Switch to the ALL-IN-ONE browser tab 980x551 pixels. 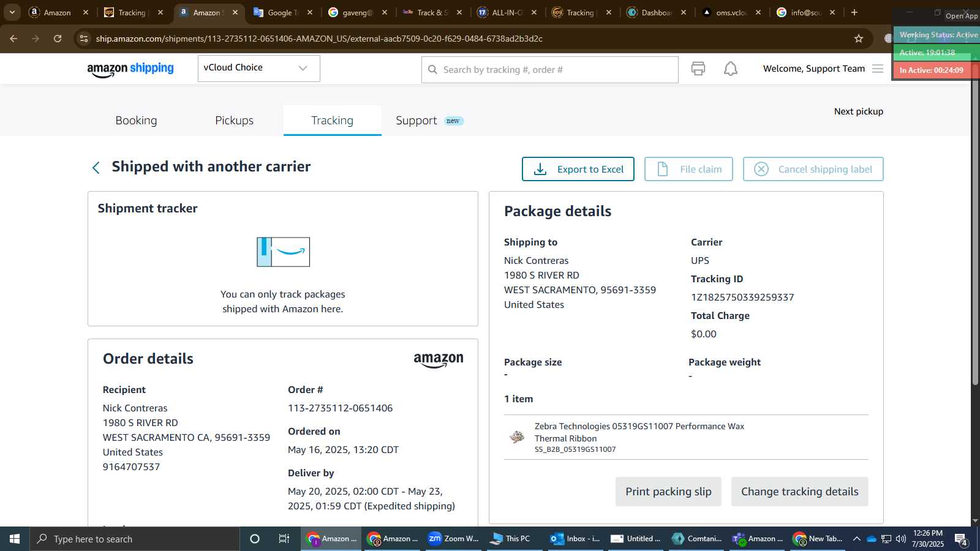[x=507, y=12]
